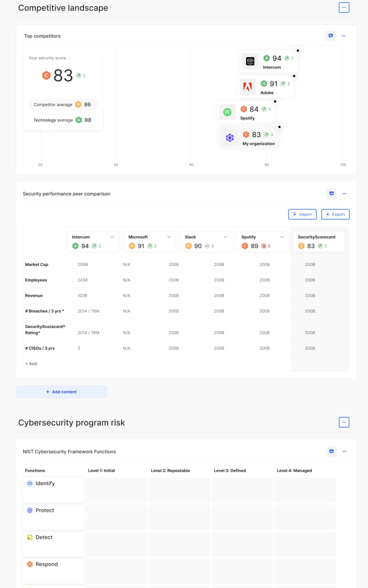This screenshot has height=588, width=368.
Task: Click the Respond function card
Action: point(54,571)
